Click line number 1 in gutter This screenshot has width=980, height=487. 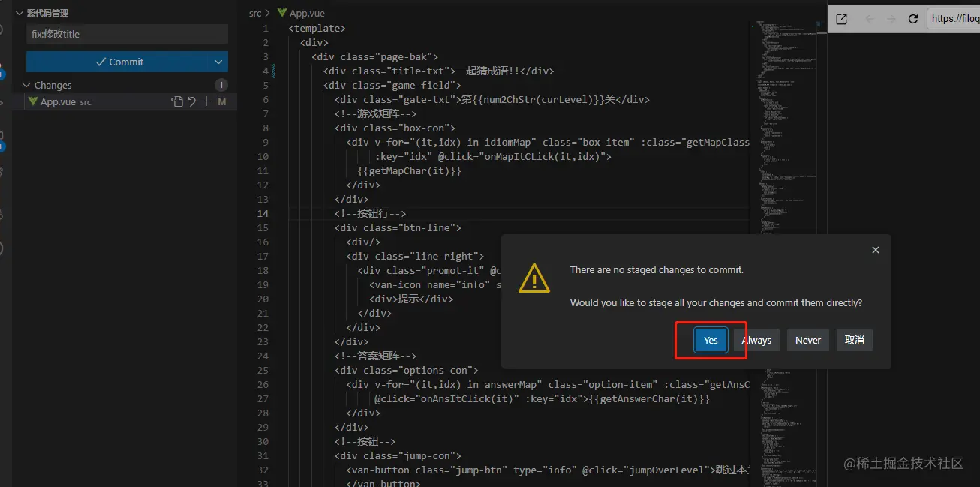coord(265,28)
